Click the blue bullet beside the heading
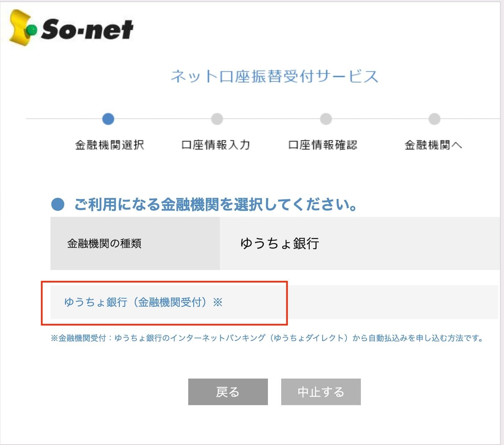 (x=58, y=204)
